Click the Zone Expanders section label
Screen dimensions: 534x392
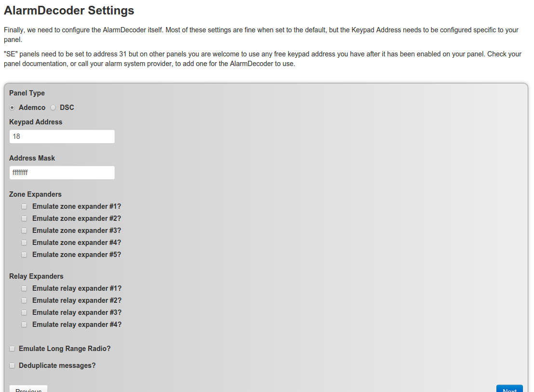click(x=35, y=194)
